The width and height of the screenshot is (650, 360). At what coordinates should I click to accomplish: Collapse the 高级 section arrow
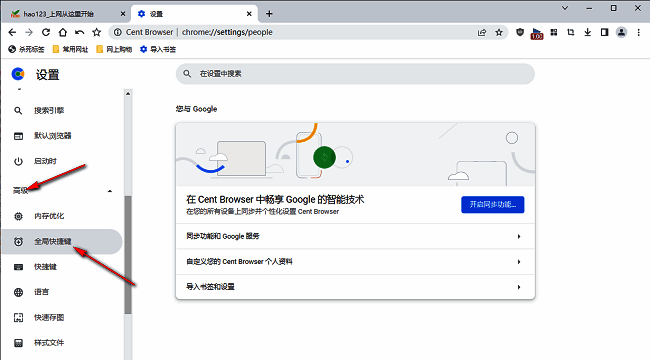pyautogui.click(x=110, y=191)
